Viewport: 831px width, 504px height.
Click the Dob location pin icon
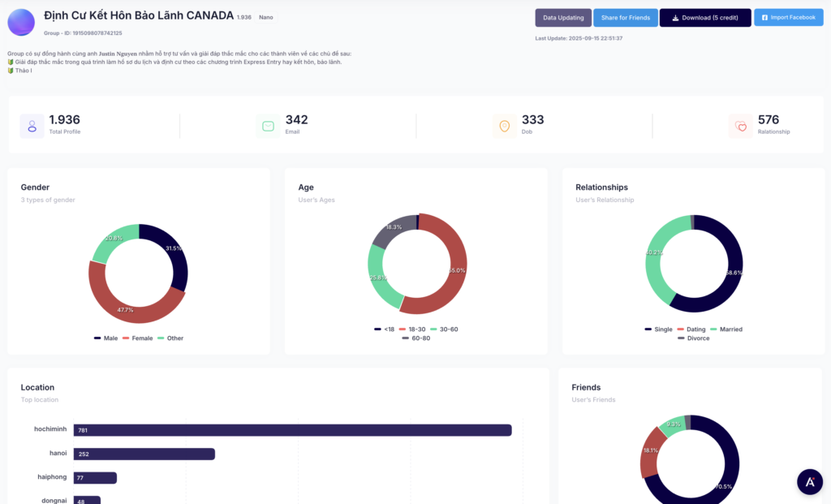504,126
